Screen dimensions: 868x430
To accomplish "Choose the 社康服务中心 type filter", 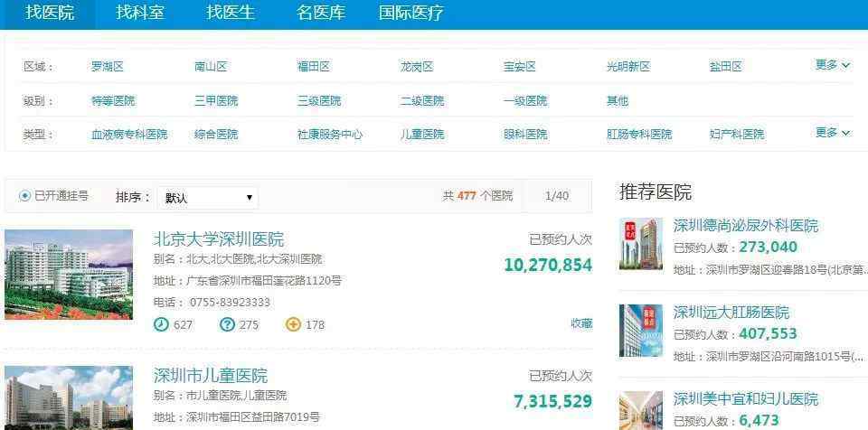I will coord(330,135).
